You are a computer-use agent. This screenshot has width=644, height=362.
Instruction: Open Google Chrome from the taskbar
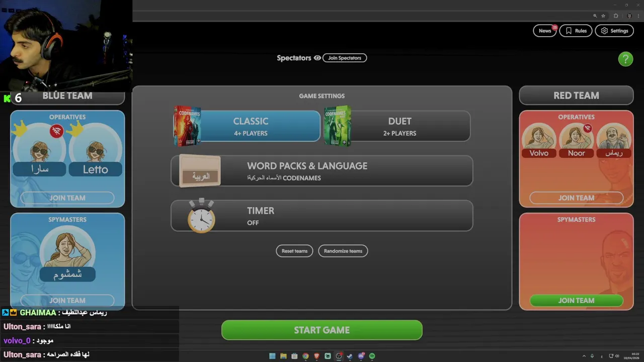point(305,356)
